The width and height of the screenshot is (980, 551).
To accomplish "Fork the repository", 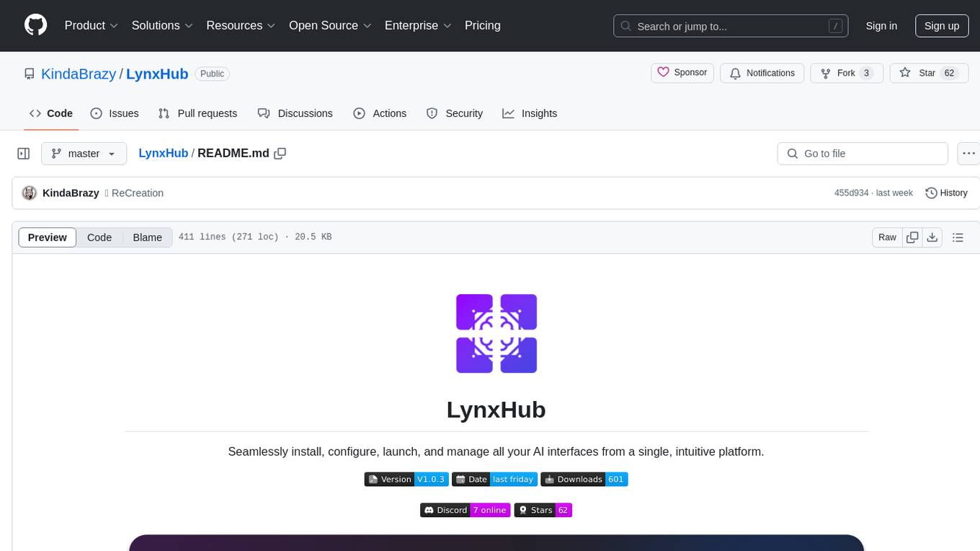I will 846,73.
